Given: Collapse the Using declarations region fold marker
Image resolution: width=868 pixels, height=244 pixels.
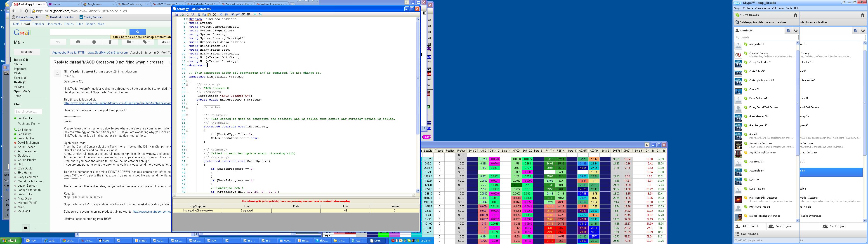Looking at the screenshot, I should (187, 19).
